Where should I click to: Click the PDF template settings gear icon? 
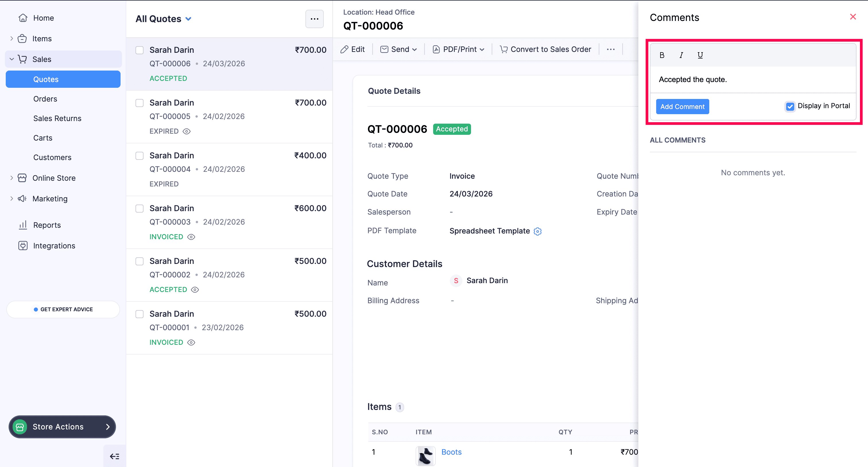pyautogui.click(x=538, y=231)
